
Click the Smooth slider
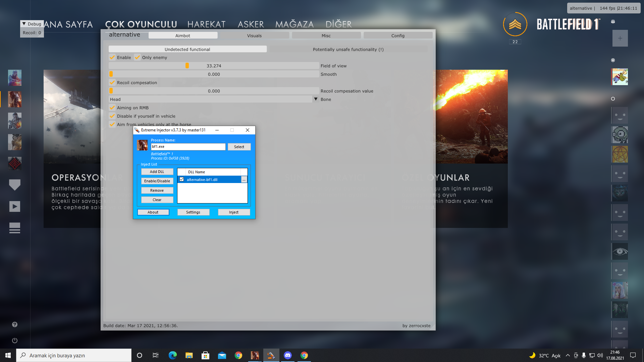(x=214, y=74)
